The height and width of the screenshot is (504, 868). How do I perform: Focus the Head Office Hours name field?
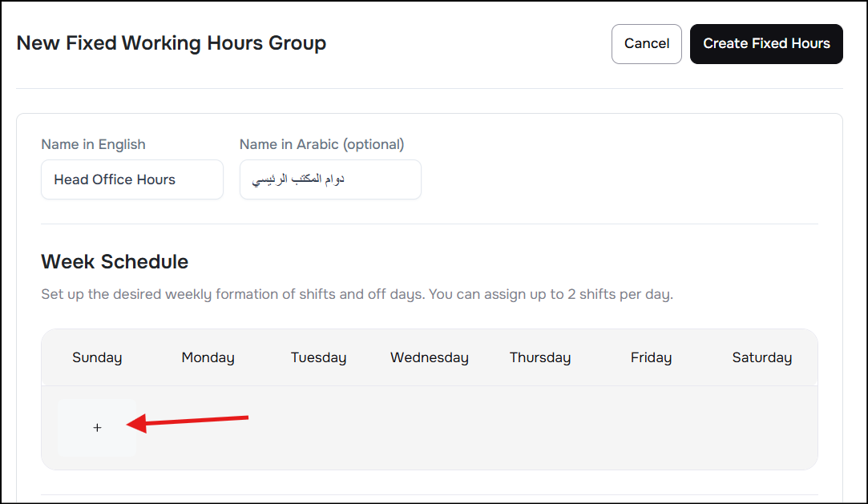point(132,179)
